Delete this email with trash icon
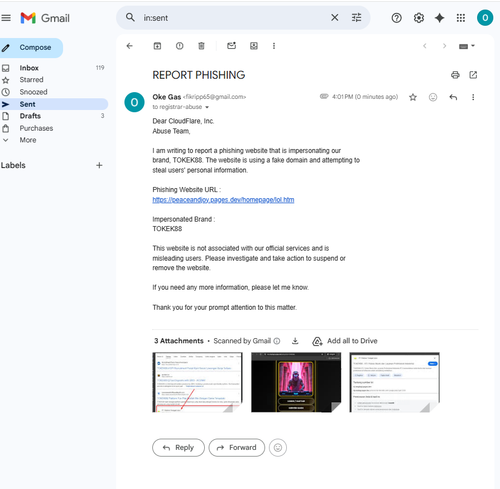The image size is (500, 489). 201,46
